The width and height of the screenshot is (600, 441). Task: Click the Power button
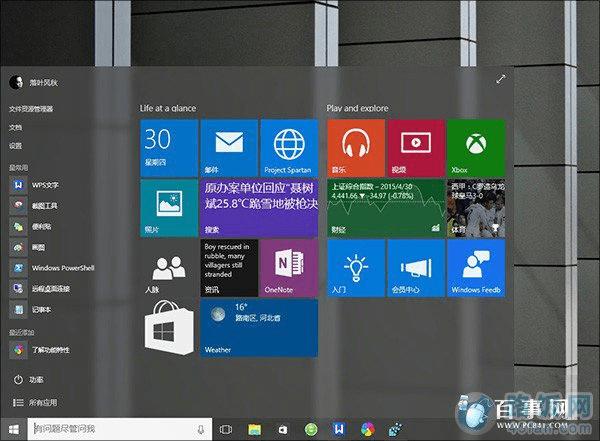(x=29, y=380)
